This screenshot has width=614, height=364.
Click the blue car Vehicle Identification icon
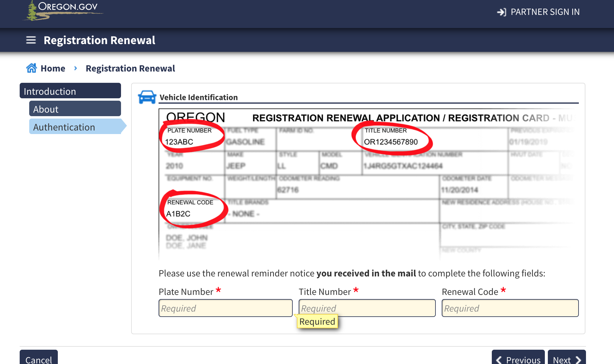click(147, 97)
